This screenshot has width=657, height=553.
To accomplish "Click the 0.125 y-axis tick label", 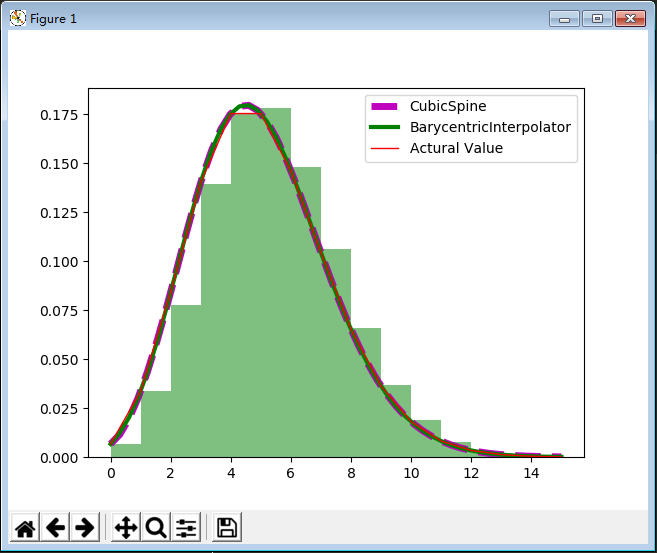I will pos(59,213).
